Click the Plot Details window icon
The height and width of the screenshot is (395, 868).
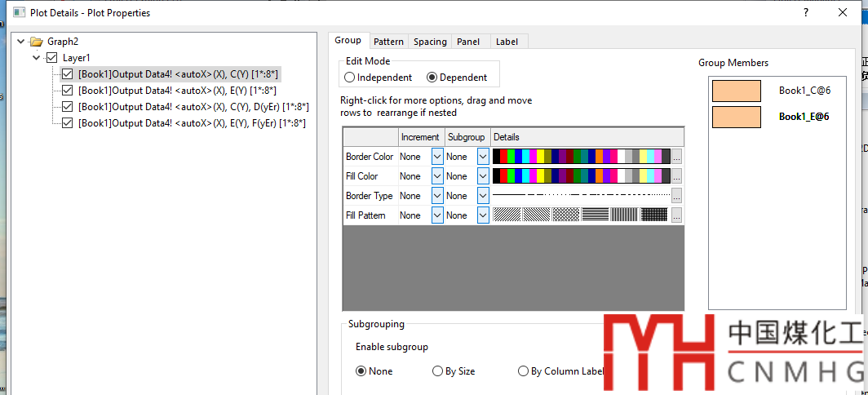click(16, 13)
